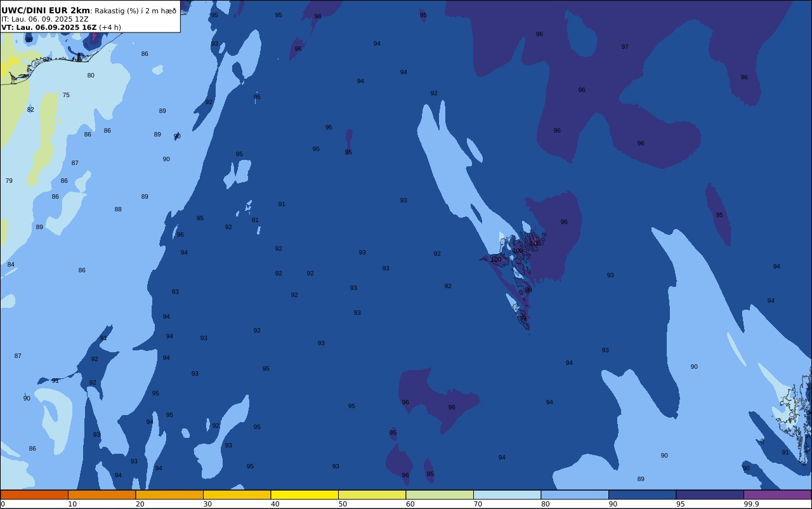Click the "97" humidity value on map
Image resolution: width=812 pixels, height=509 pixels.
(x=625, y=47)
